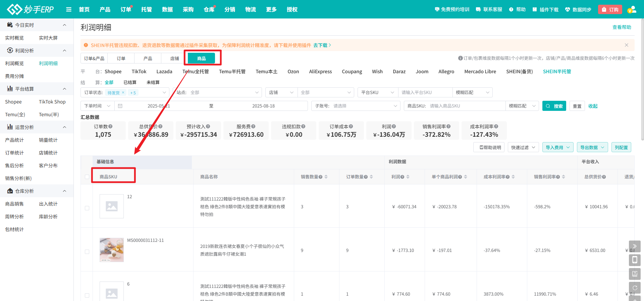Switch to 商品 tab
Viewport: 644px width, 301px height.
(x=201, y=58)
